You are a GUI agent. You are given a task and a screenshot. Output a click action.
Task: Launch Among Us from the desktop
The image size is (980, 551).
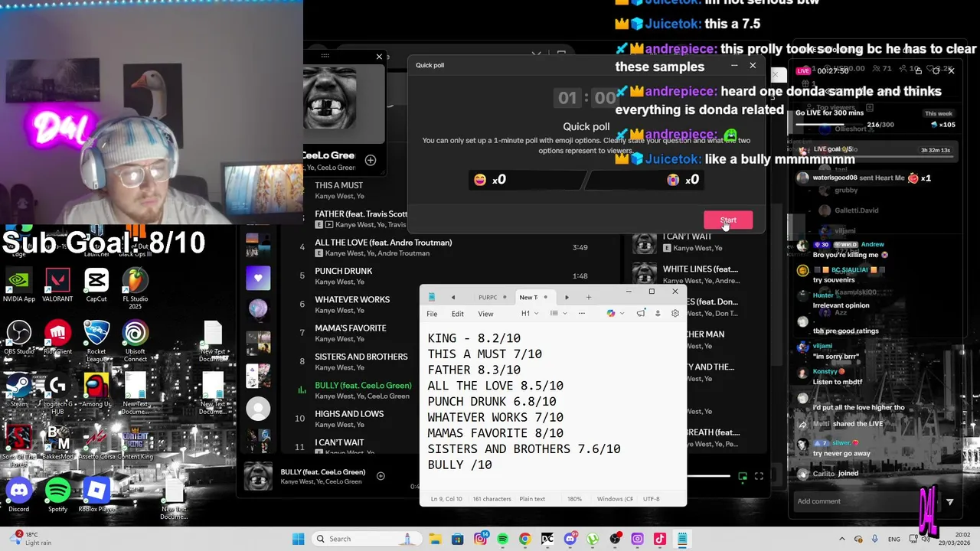point(96,390)
